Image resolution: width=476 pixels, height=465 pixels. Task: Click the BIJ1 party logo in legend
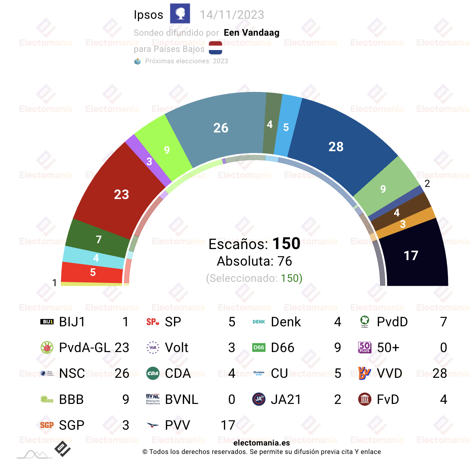coord(47,322)
